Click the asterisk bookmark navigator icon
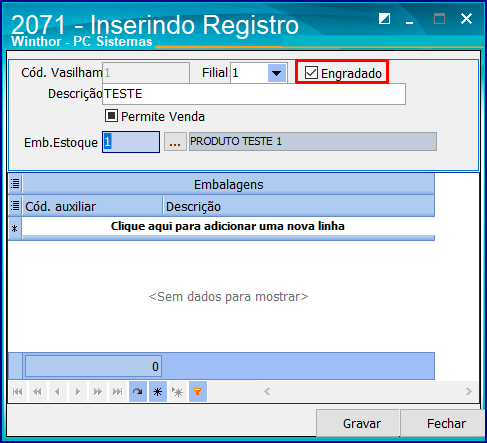The height and width of the screenshot is (443, 487). pyautogui.click(x=158, y=391)
